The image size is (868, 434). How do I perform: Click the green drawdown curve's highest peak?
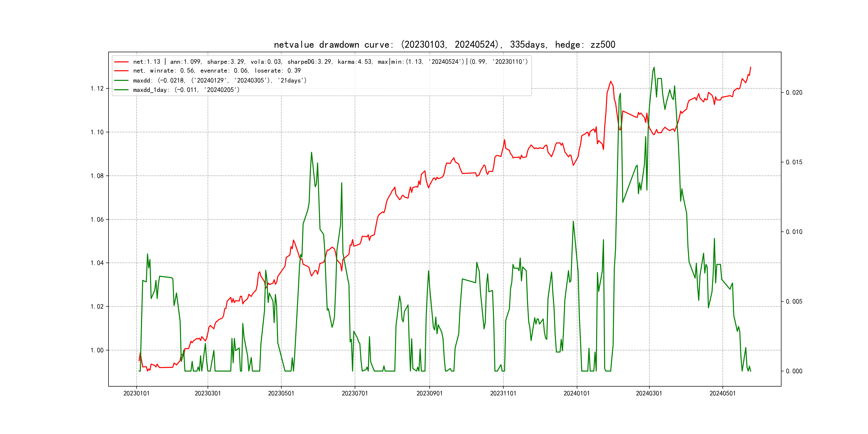[x=654, y=68]
